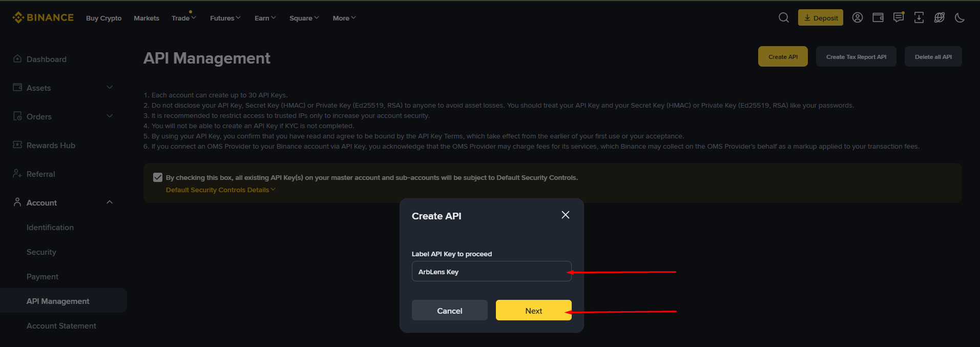Screen dimensions: 980x347
Task: Open the Trade dropdown menu
Action: click(184, 18)
